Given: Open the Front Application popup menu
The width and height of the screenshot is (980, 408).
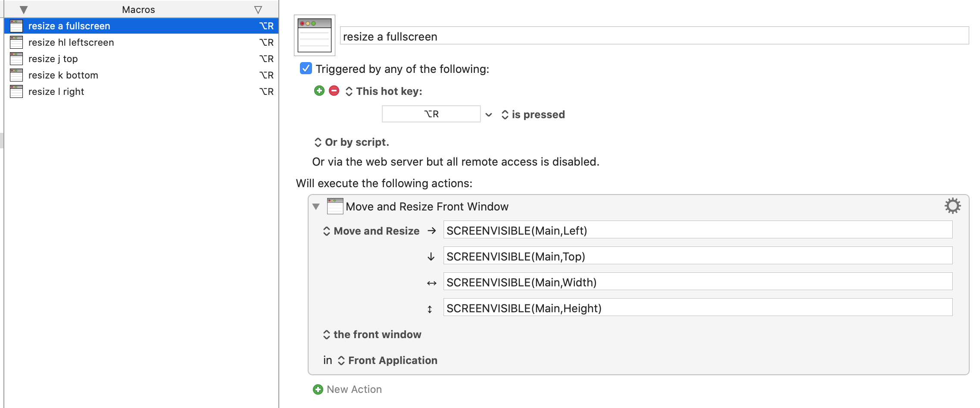Looking at the screenshot, I should [x=387, y=361].
